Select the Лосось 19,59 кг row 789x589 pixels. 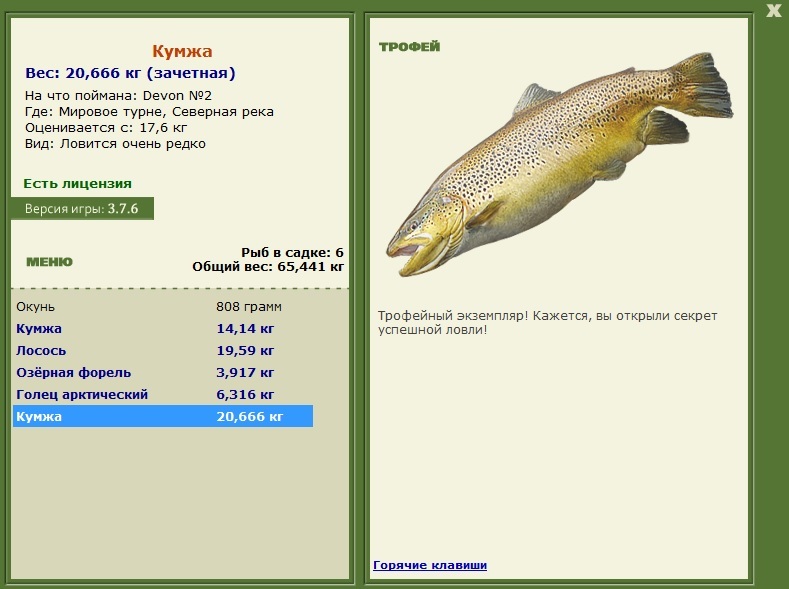[x=163, y=351]
